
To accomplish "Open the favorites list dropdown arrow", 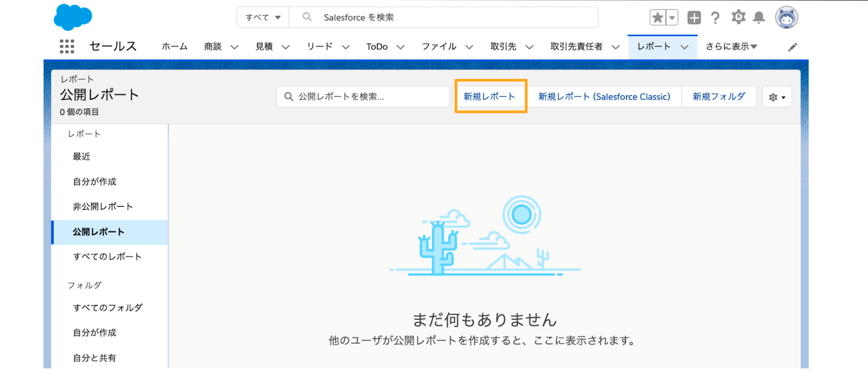I will click(672, 18).
